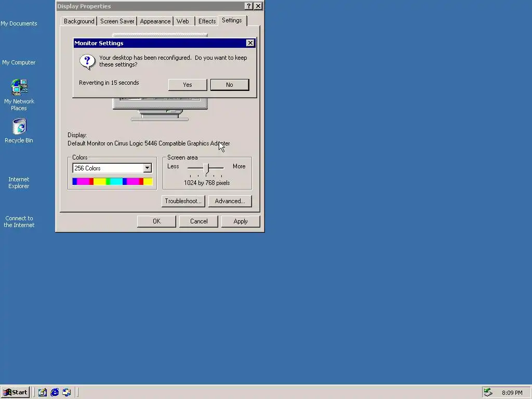Switch to the Background tab
The width and height of the screenshot is (532, 399).
click(79, 21)
